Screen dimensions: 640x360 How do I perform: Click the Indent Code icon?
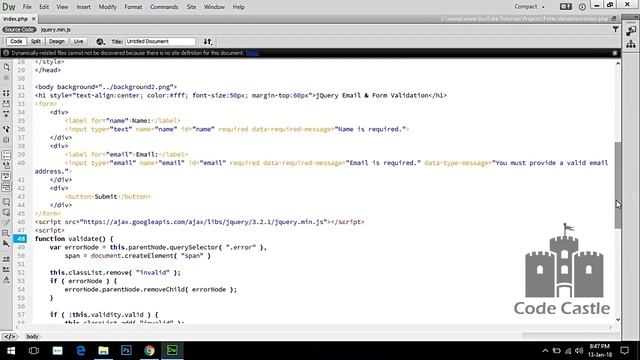pos(6,259)
